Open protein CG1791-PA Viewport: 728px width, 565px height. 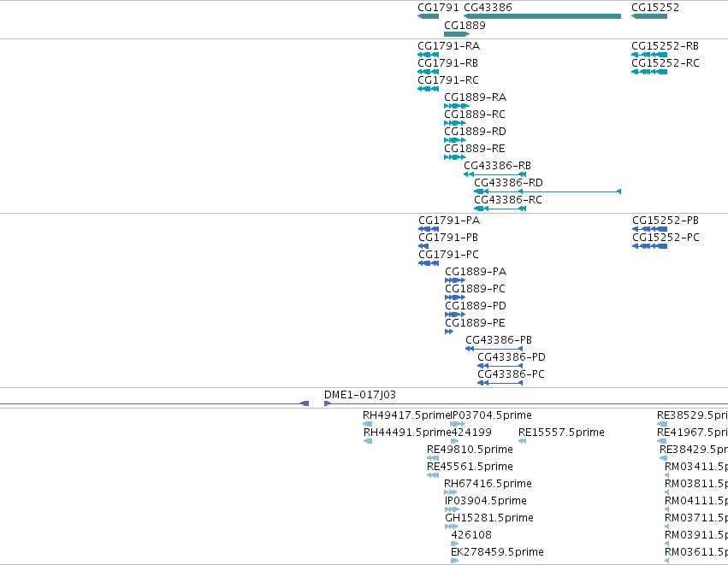click(x=449, y=221)
